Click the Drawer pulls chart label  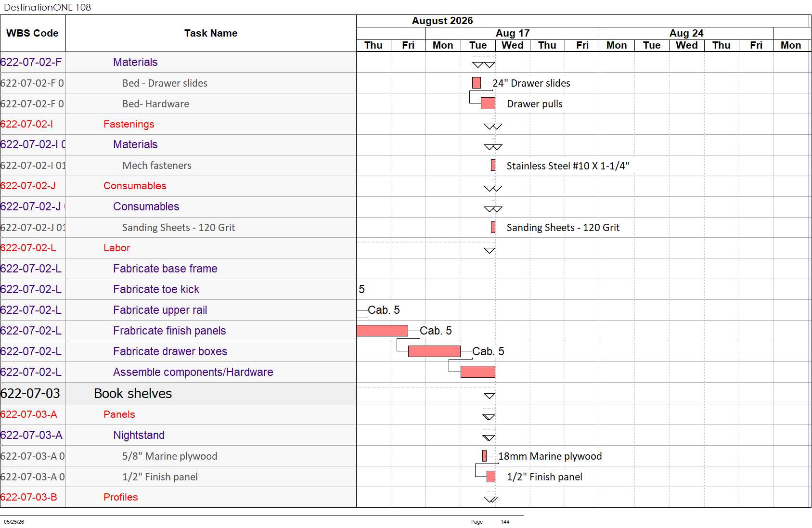click(535, 104)
